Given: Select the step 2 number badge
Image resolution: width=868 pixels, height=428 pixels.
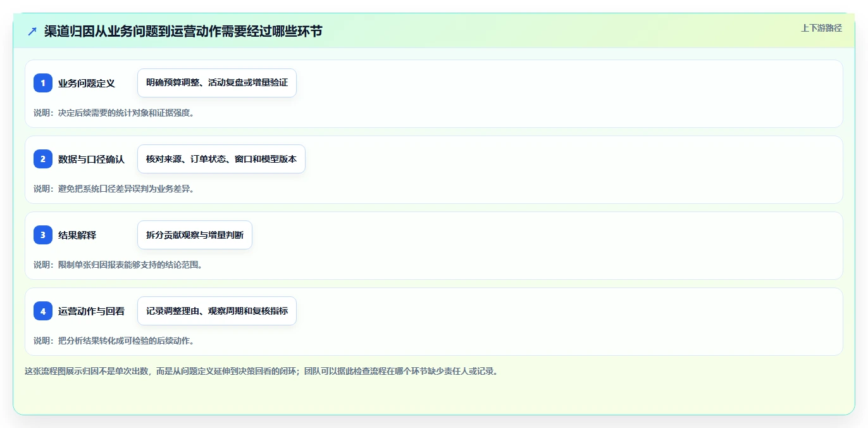Looking at the screenshot, I should click(x=43, y=159).
